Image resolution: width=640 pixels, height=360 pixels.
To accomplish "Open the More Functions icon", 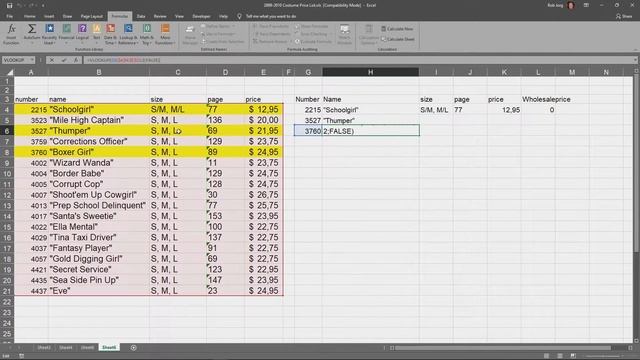I will tap(165, 29).
